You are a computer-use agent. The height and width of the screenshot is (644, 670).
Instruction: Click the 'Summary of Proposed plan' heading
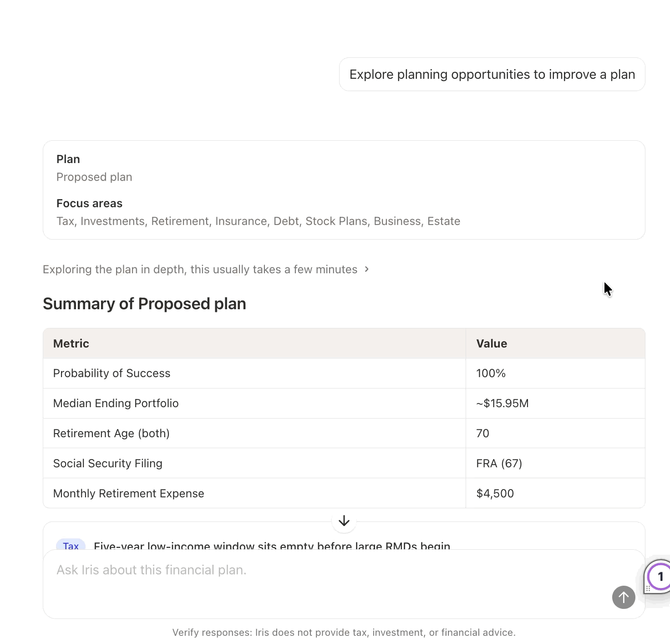point(144,304)
